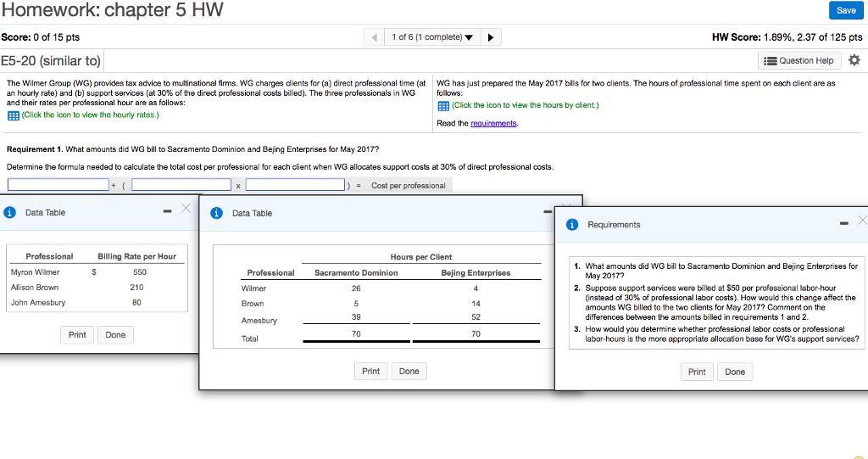Minimize the Billing Rate Data Table dialog

[x=167, y=211]
